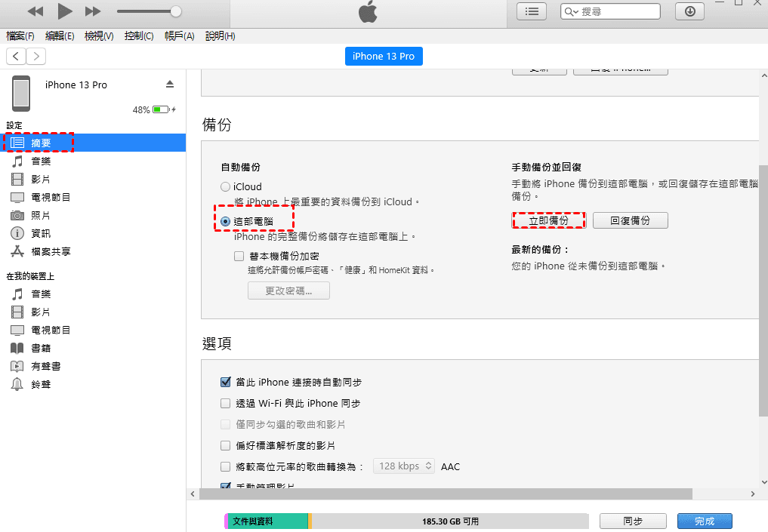Click the 立即備份 backup button
The height and width of the screenshot is (532, 768).
point(548,220)
